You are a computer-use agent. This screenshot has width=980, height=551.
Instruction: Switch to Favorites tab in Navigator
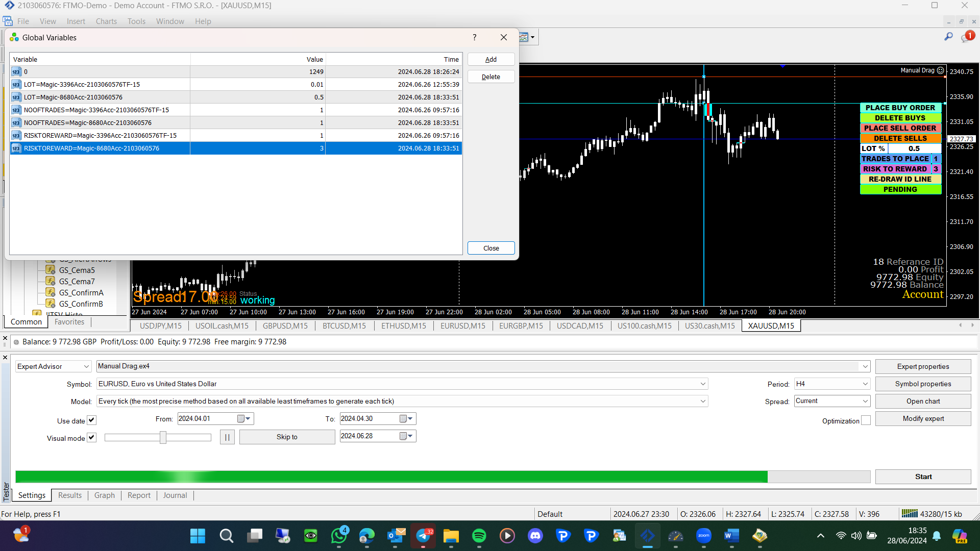click(69, 322)
